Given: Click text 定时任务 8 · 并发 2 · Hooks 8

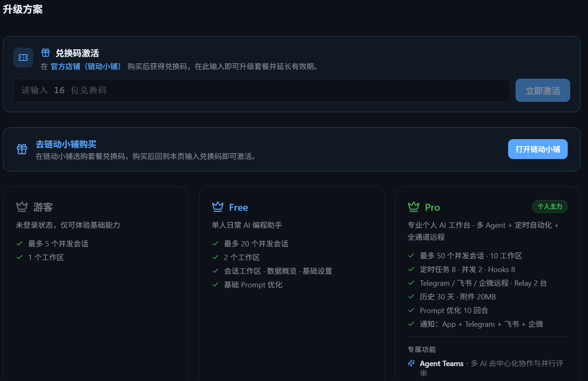Looking at the screenshot, I should point(468,269).
